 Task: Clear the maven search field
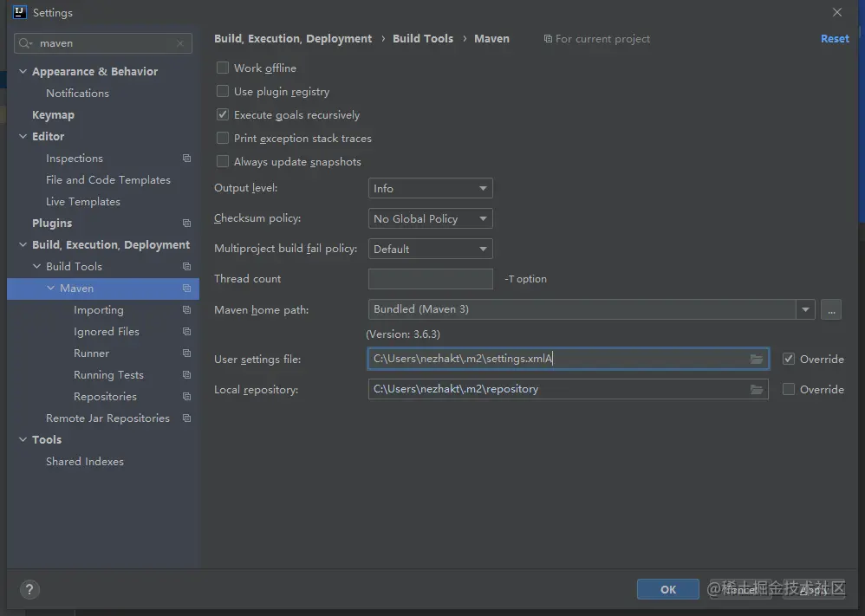[x=180, y=43]
